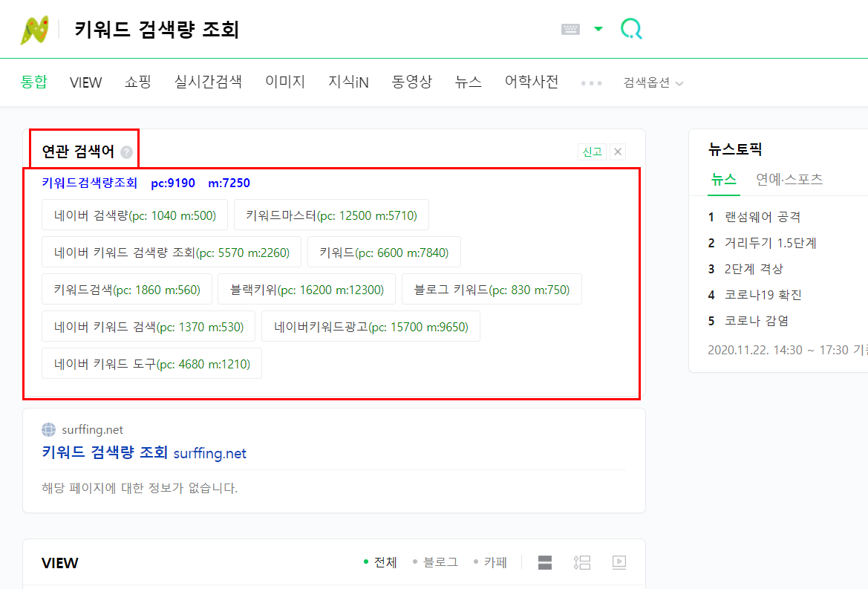Select related keyword 네이버 키워드 도구
This screenshot has width=868, height=589.
[151, 364]
